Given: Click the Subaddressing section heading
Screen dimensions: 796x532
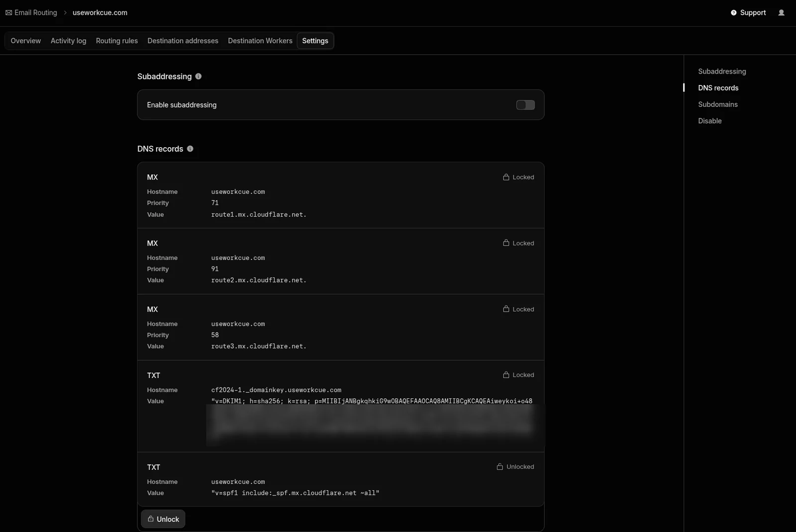Looking at the screenshot, I should [x=164, y=77].
